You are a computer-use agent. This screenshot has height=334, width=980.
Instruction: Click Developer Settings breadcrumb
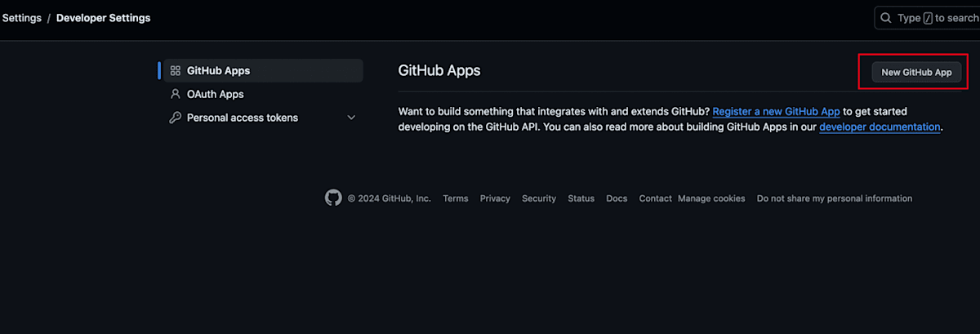(103, 18)
